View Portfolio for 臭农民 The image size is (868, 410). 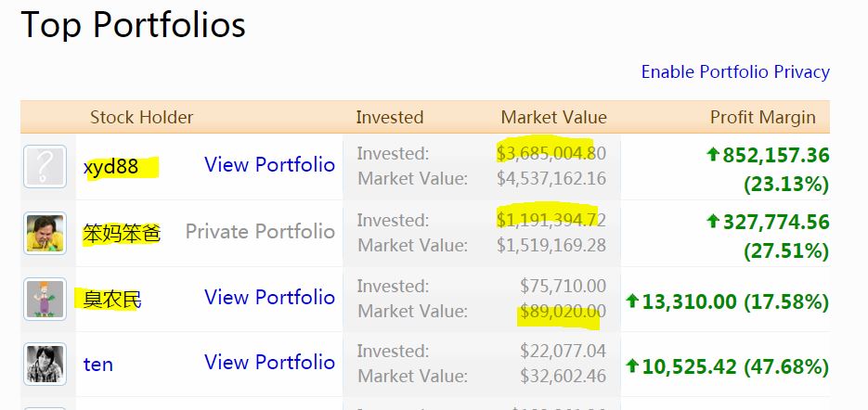click(269, 297)
